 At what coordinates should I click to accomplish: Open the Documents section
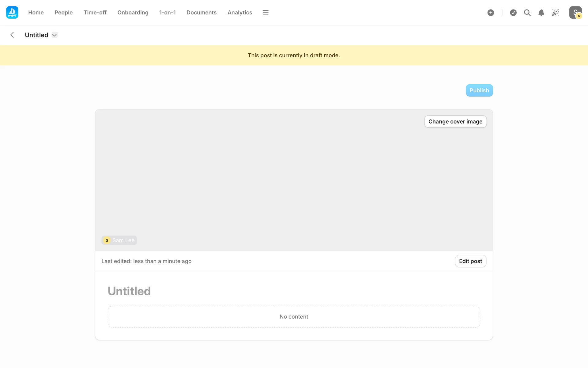click(201, 13)
